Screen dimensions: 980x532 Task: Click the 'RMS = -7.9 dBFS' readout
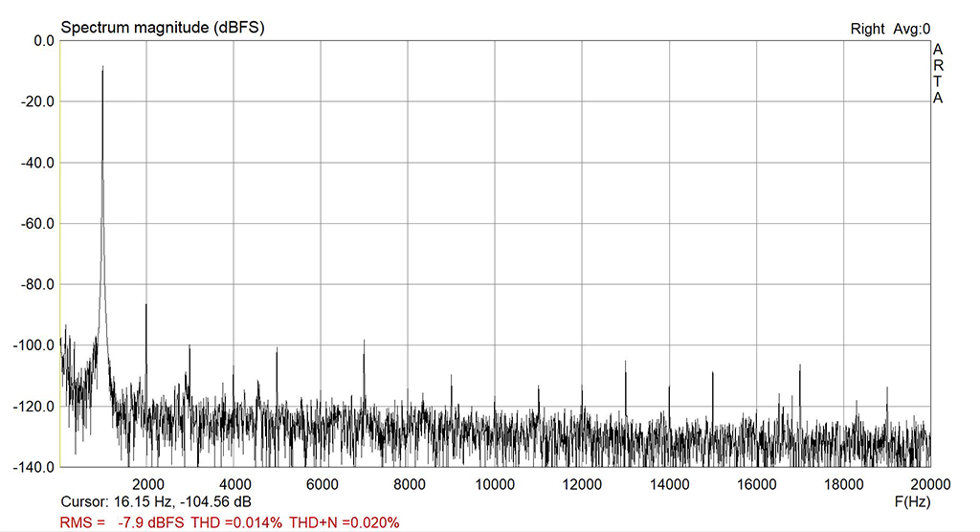[122, 522]
